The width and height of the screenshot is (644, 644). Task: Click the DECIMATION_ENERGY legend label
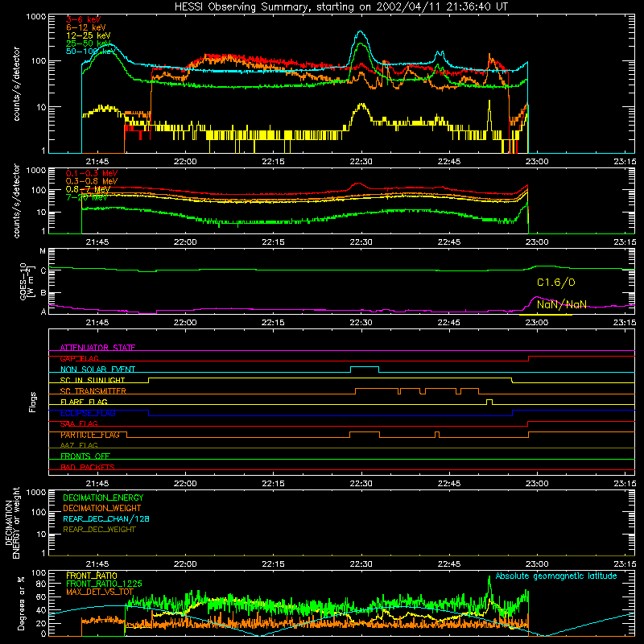[103, 497]
